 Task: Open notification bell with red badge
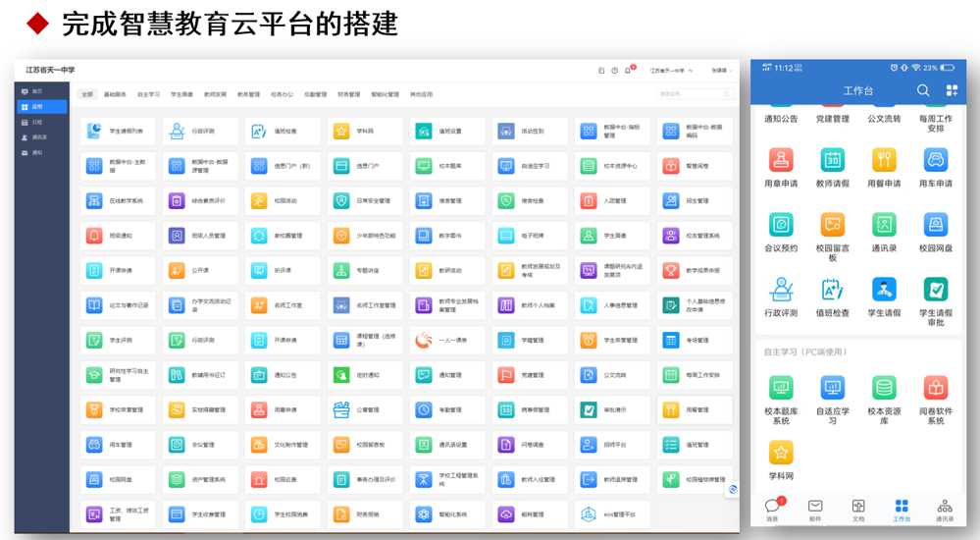(x=629, y=70)
